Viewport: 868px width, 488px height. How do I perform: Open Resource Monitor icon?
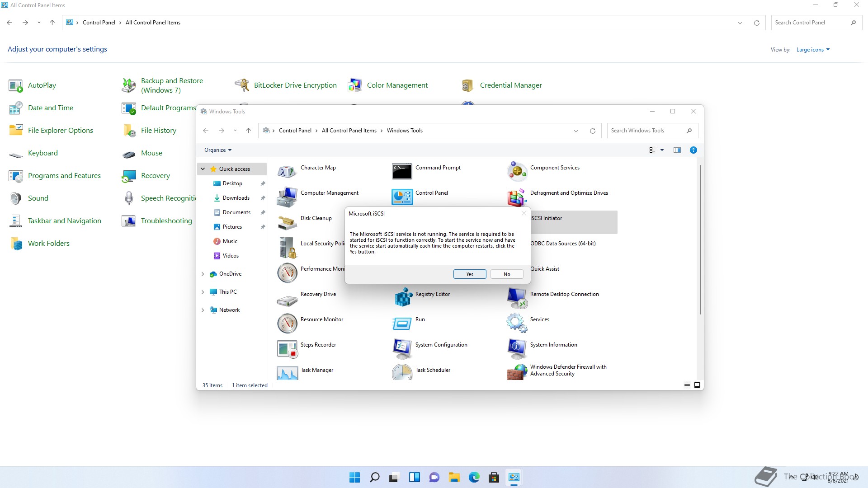click(x=287, y=324)
